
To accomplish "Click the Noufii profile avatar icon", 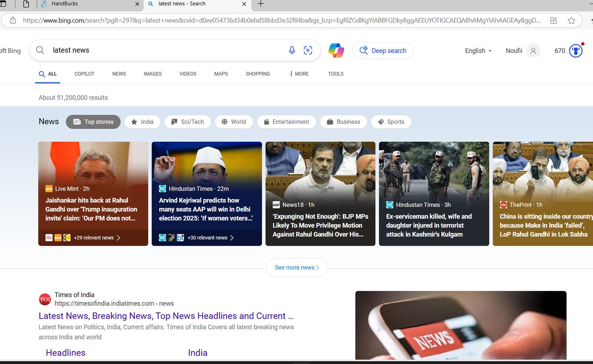I will (x=533, y=51).
